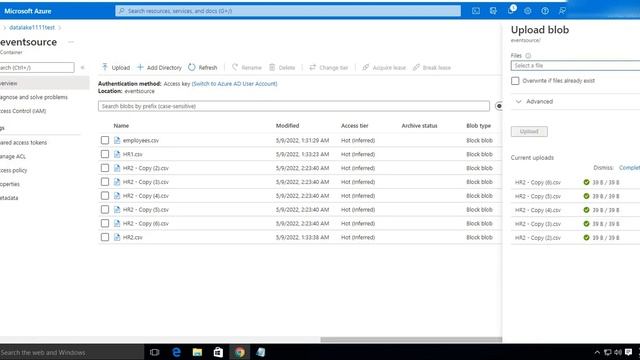Check the HR2 - Copy (6).csv row
The image size is (640, 360).
click(105, 223)
